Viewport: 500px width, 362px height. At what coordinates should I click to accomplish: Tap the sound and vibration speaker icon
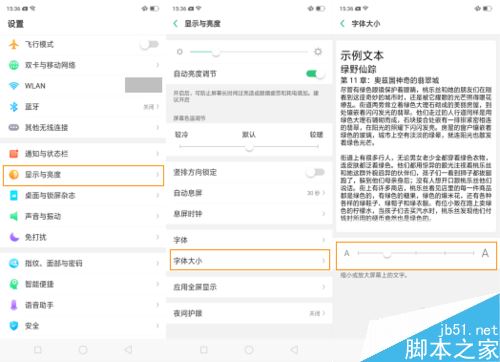click(x=14, y=216)
